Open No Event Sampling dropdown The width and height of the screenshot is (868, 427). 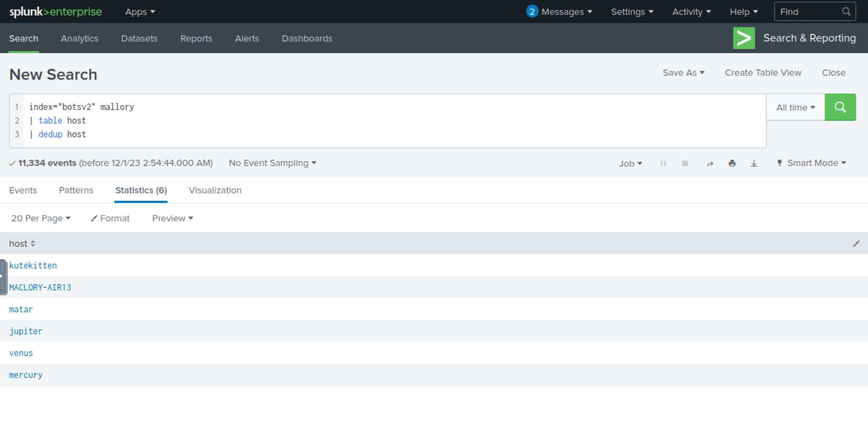tap(272, 163)
